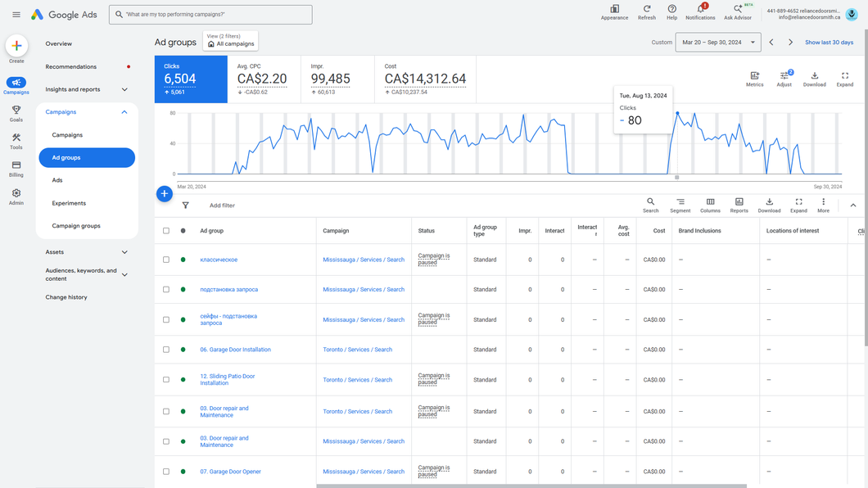Toggle status dot for 06. Garage Door Installation

183,350
